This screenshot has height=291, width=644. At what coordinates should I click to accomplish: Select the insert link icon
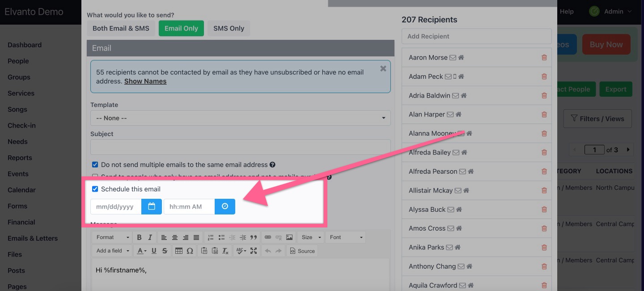pos(268,237)
